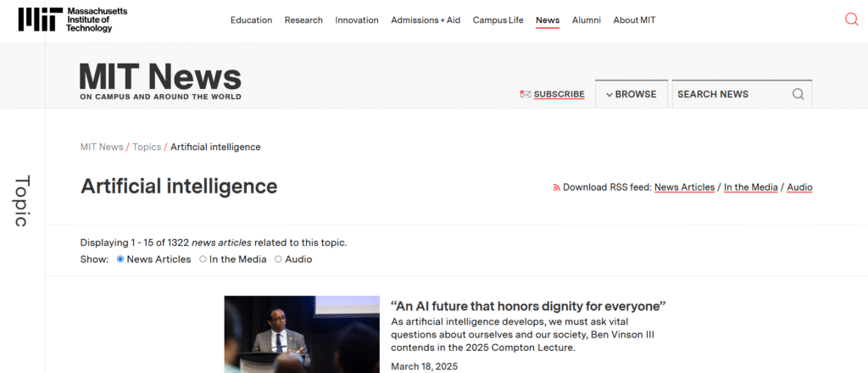Select the Audio radio button
868x373 pixels.
(x=278, y=259)
